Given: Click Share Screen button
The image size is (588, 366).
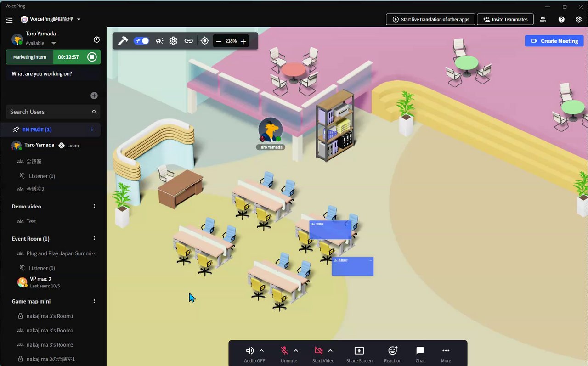Looking at the screenshot, I should click(x=359, y=354).
